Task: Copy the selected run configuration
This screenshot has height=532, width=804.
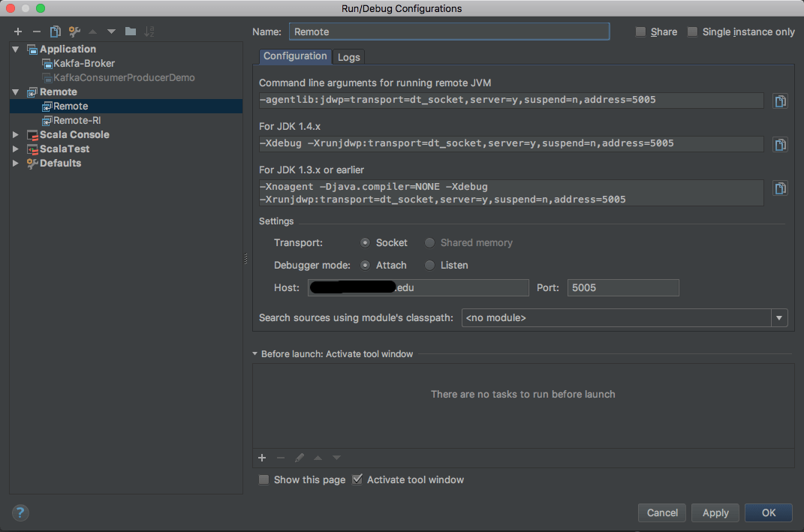Action: [53, 32]
